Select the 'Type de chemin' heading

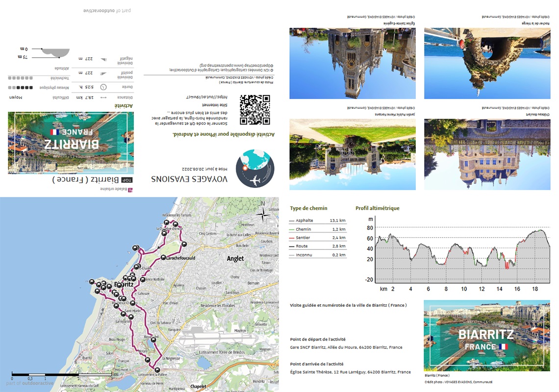(x=308, y=208)
